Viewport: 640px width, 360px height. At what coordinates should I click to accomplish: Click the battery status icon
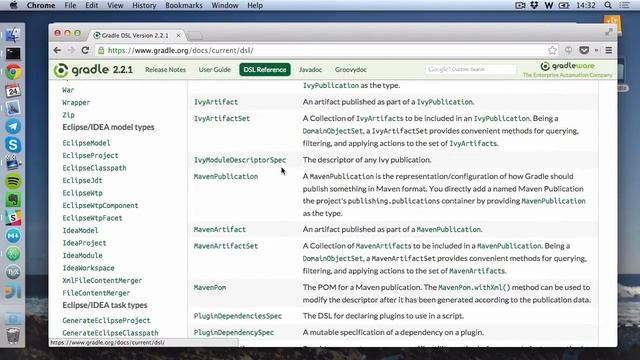pos(564,5)
